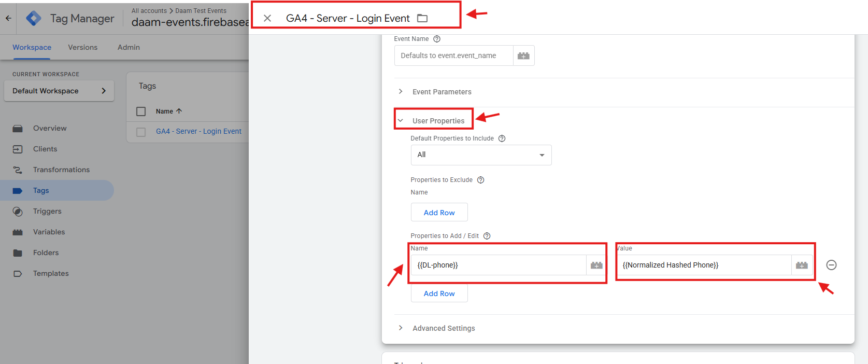Click the back arrow in Tag Manager header

pyautogui.click(x=8, y=18)
